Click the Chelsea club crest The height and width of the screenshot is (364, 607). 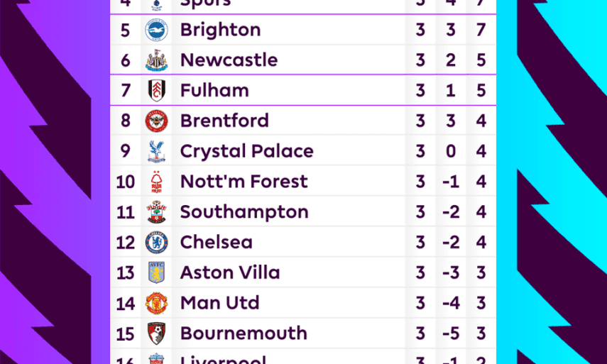pyautogui.click(x=156, y=243)
